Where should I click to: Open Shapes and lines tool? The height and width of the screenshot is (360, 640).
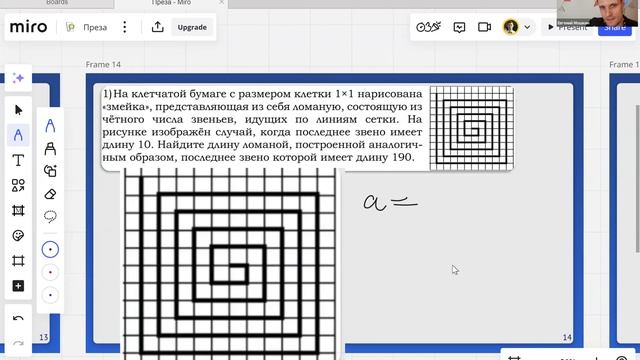18,185
